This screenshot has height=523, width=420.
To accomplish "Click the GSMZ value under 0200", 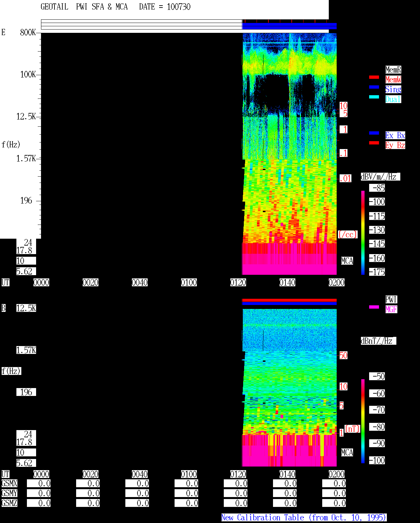I will [x=334, y=503].
